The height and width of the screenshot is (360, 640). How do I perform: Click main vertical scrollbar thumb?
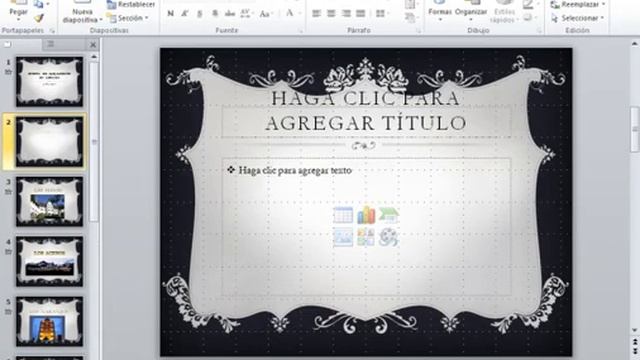635,129
